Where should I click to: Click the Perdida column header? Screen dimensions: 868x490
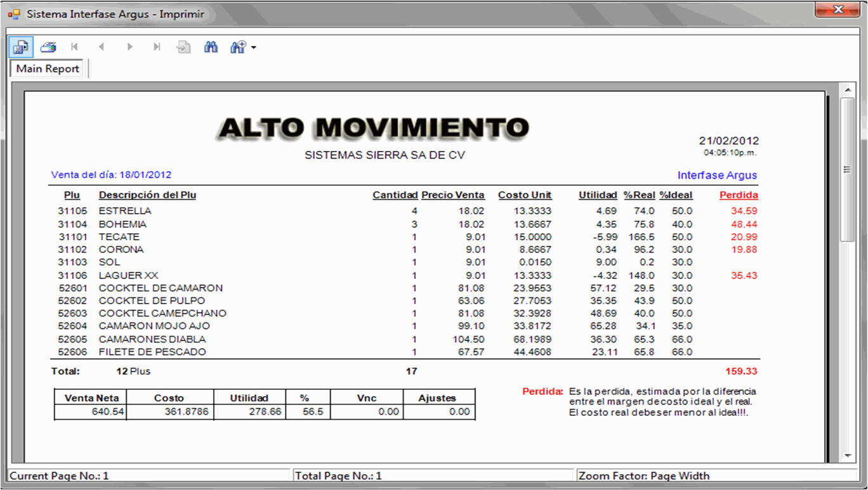point(739,195)
